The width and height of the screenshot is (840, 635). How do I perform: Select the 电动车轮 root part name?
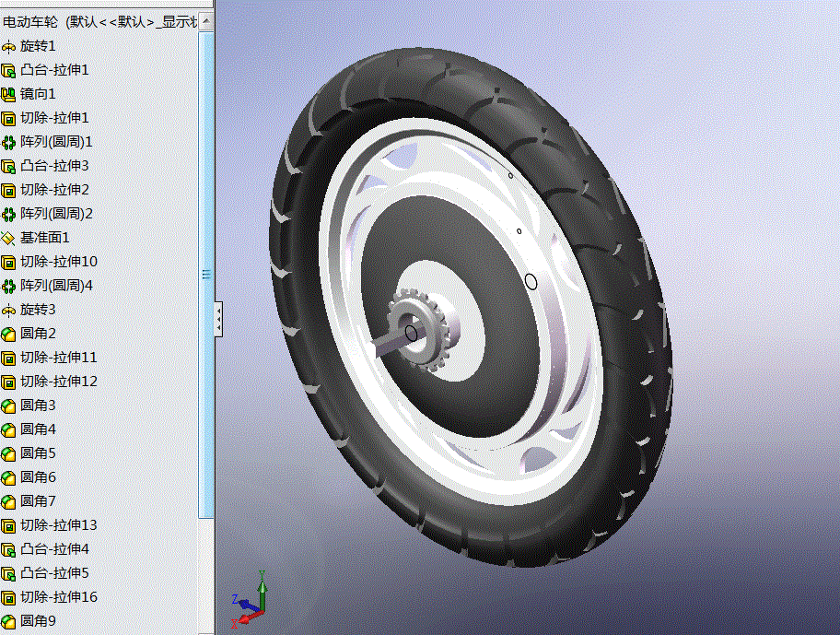click(30, 22)
